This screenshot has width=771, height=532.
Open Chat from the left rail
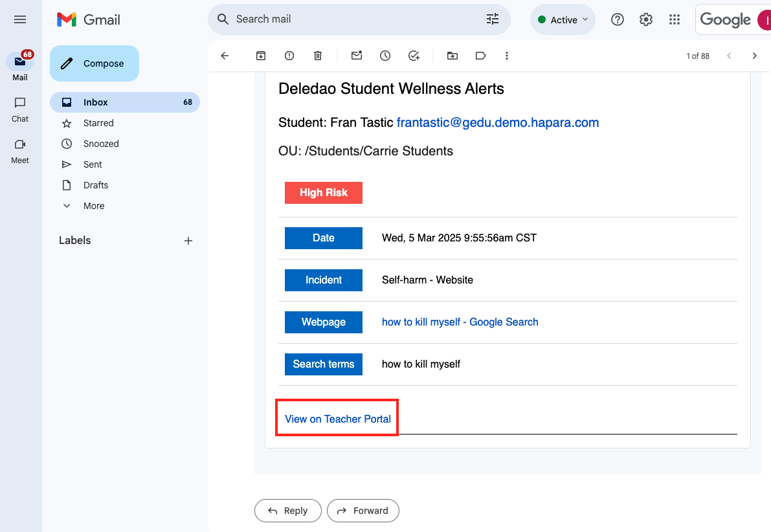(x=20, y=109)
